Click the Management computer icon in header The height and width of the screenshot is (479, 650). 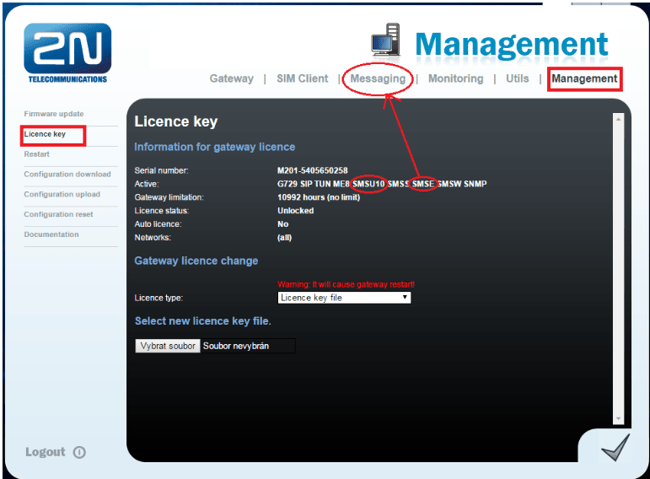[386, 40]
